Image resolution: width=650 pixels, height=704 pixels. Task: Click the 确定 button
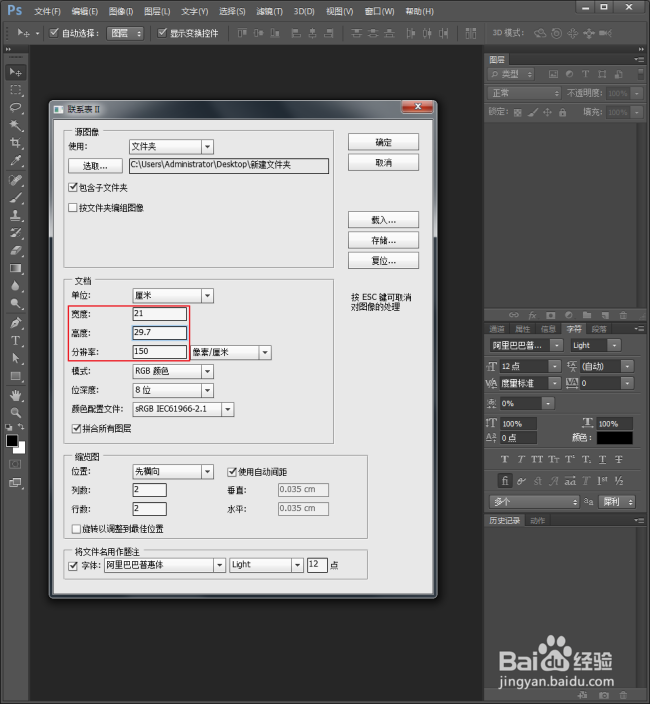(x=383, y=142)
